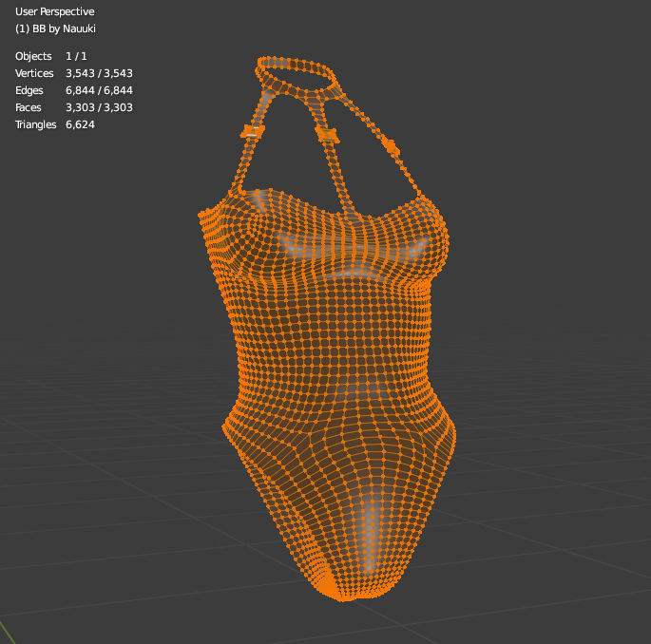Viewport: 651px width, 644px height.
Task: Click the Faces value '3,303 / 3,303'
Action: [99, 107]
